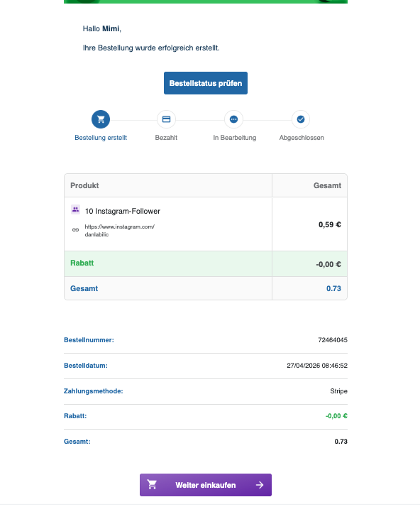Click the payment method Stripe
Viewport: 420px width, 524px height.
(338, 391)
